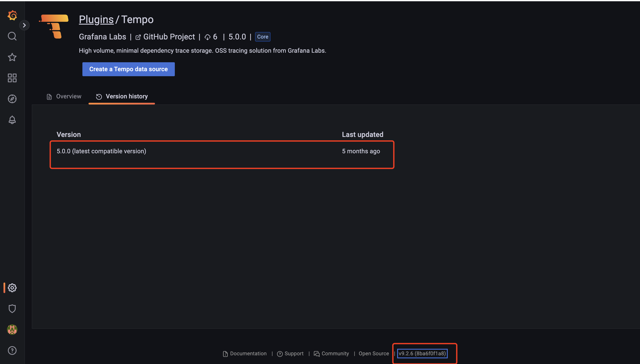Open the Help question mark menu
Screen dimensions: 640x364
(x=12, y=350)
